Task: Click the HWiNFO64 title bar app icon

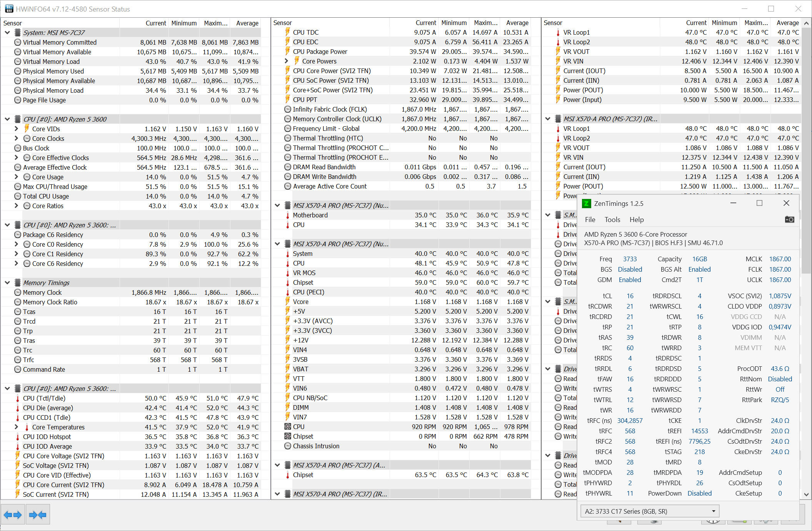Action: click(8, 9)
